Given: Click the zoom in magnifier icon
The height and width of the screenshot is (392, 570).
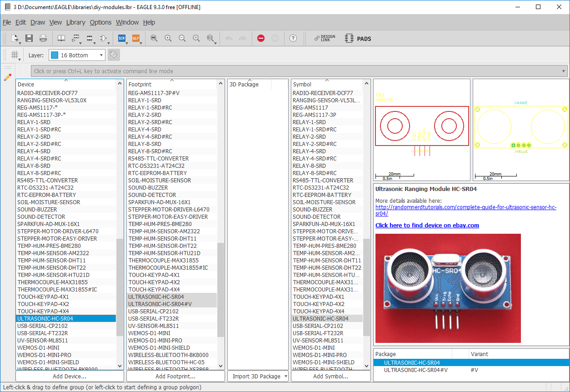Looking at the screenshot, I should (x=168, y=39).
